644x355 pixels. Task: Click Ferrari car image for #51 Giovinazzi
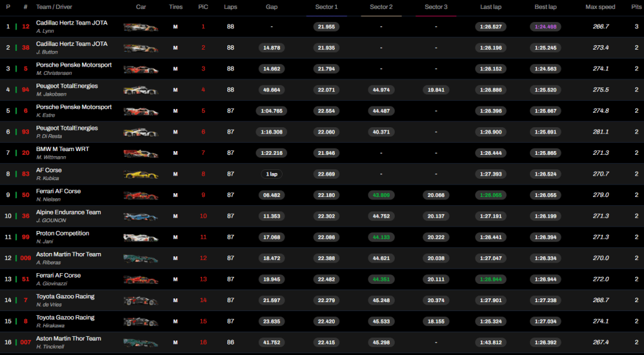[x=141, y=280]
